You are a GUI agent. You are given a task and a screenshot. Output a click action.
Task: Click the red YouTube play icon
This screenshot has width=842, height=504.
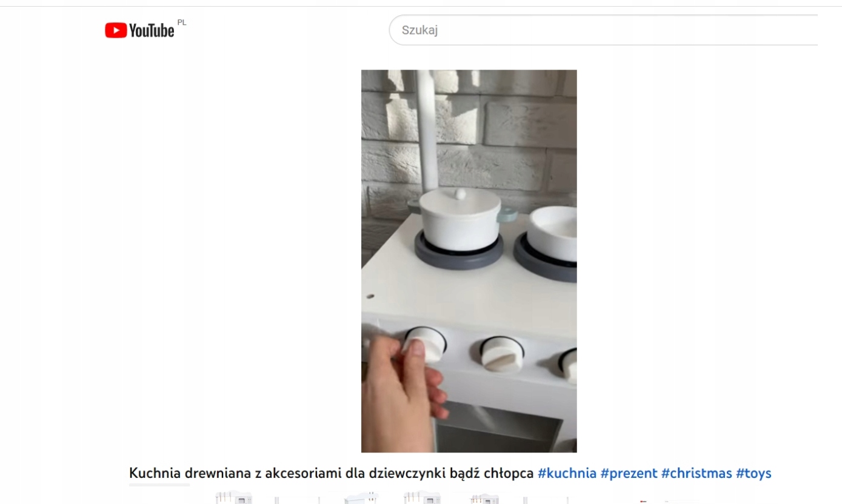click(116, 30)
